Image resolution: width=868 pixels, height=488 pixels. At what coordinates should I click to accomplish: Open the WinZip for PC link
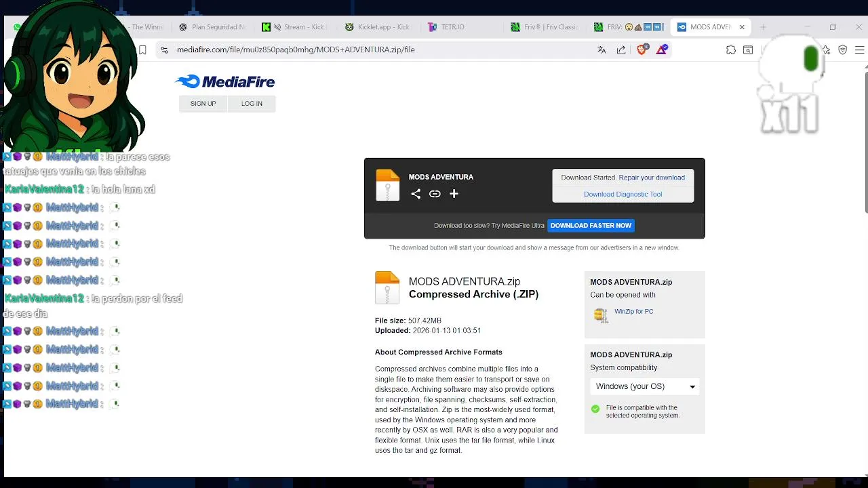pyautogui.click(x=633, y=312)
